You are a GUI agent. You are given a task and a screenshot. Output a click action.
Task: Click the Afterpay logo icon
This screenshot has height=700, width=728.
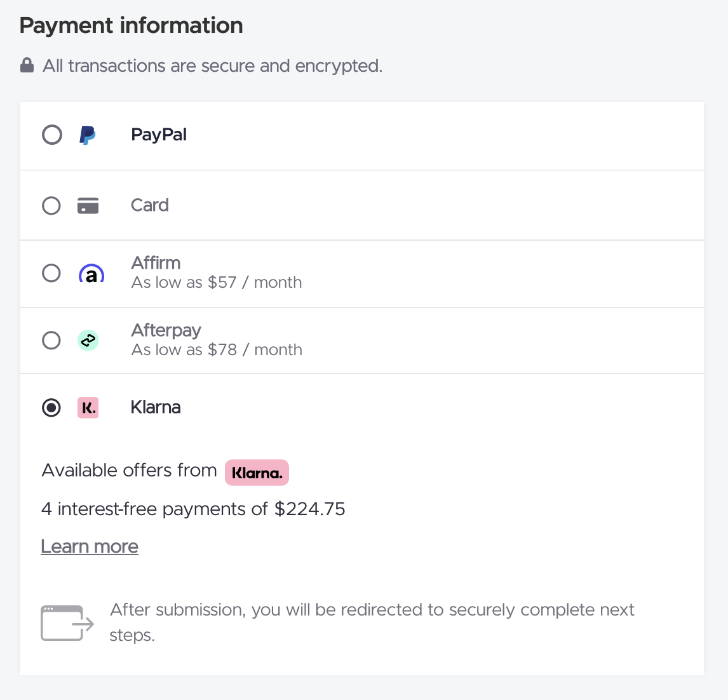pos(88,340)
